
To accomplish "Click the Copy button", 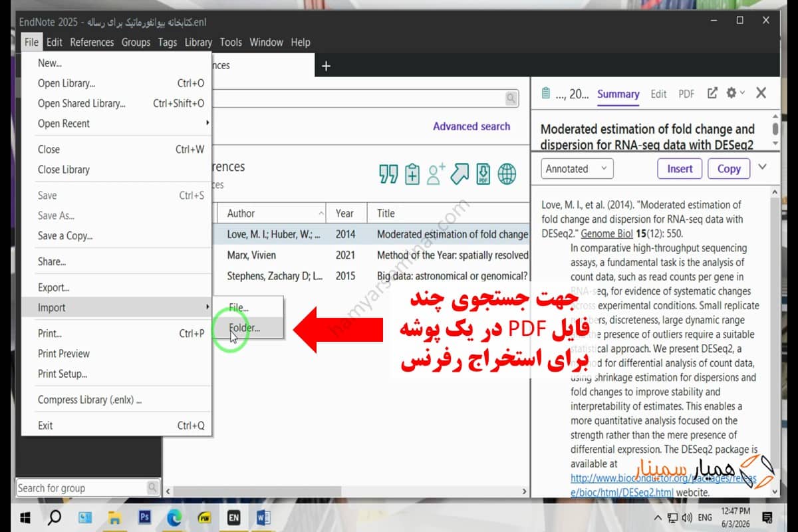I will (729, 169).
